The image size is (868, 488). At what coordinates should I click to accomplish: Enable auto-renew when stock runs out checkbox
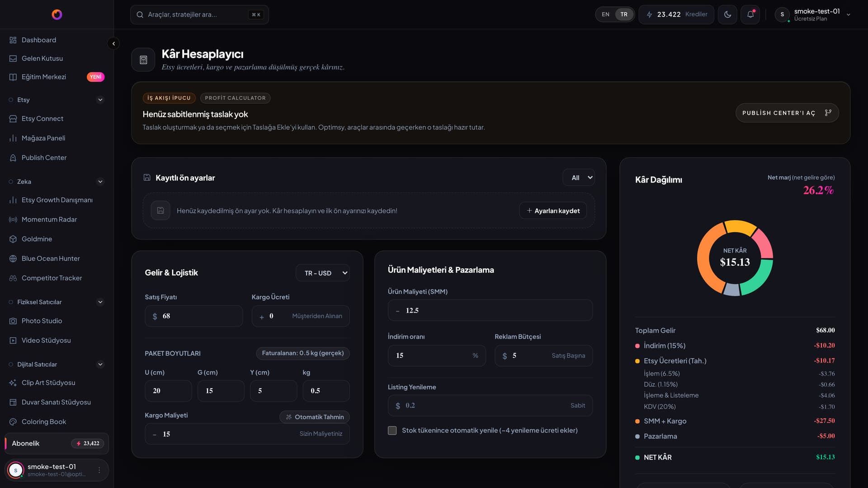tap(392, 431)
